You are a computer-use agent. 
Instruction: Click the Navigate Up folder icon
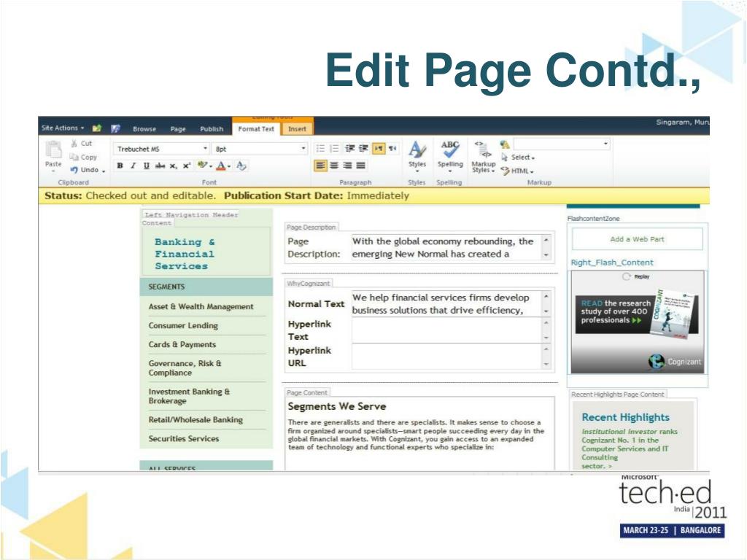(97, 128)
